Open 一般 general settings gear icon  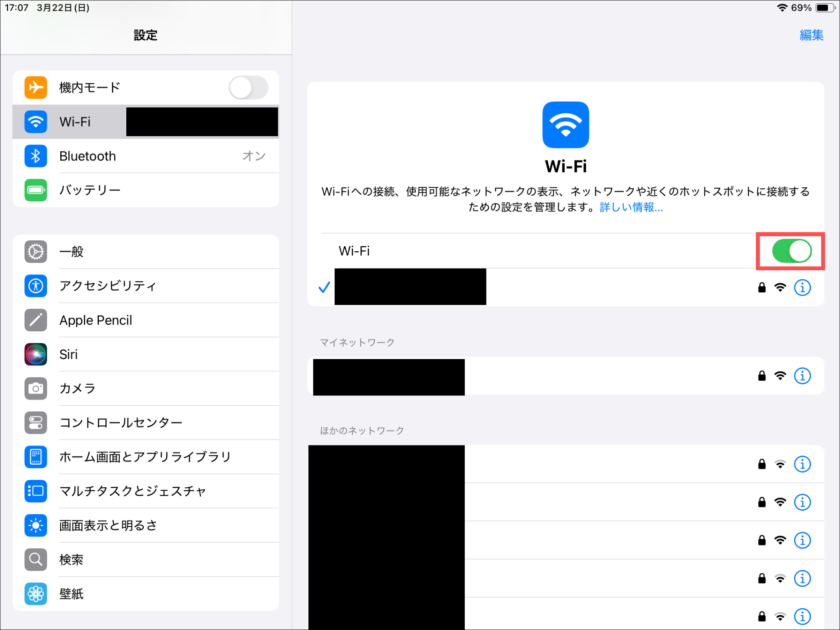[36, 251]
